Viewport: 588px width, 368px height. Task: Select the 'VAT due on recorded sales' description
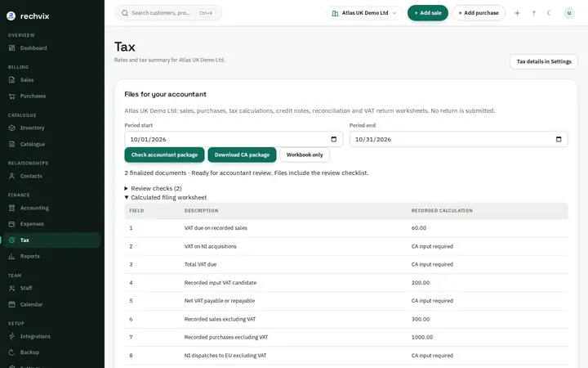point(216,228)
